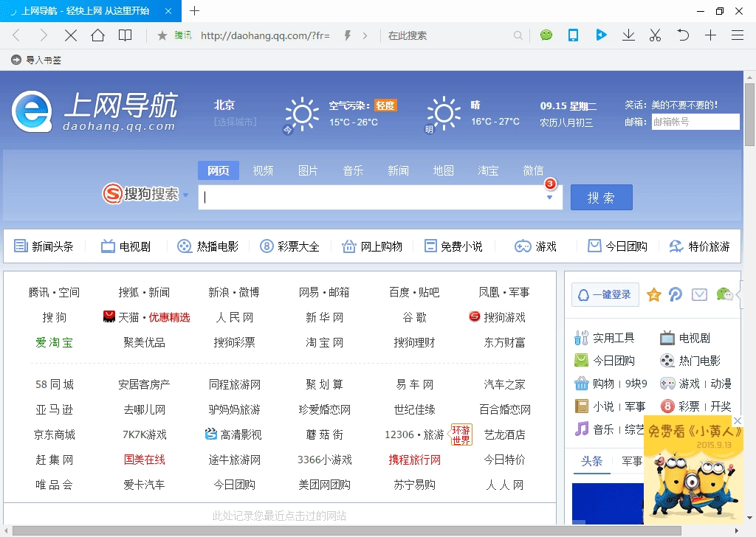Click the vertical scrollbar thumb
The height and width of the screenshot is (537, 756).
(x=749, y=114)
